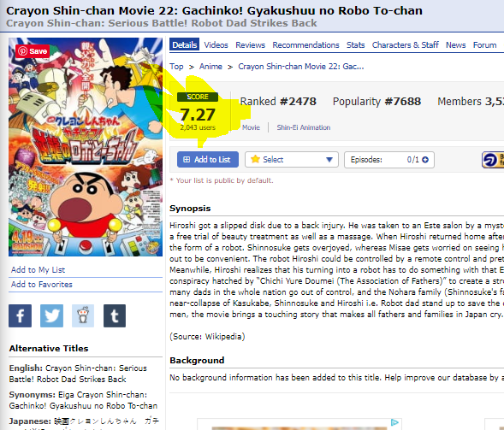Image resolution: width=504 pixels, height=430 pixels.
Task: Open the Stats tab
Action: 355,45
